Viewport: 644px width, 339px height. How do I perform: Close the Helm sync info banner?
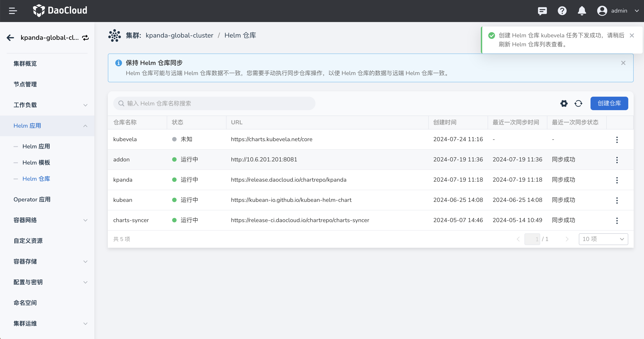point(623,63)
